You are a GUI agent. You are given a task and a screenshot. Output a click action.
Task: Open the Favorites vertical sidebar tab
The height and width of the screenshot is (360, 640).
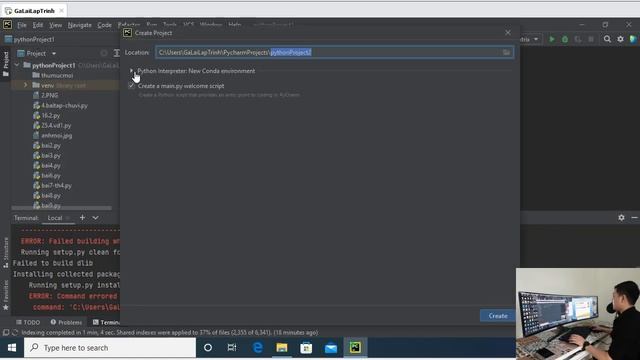pyautogui.click(x=6, y=295)
